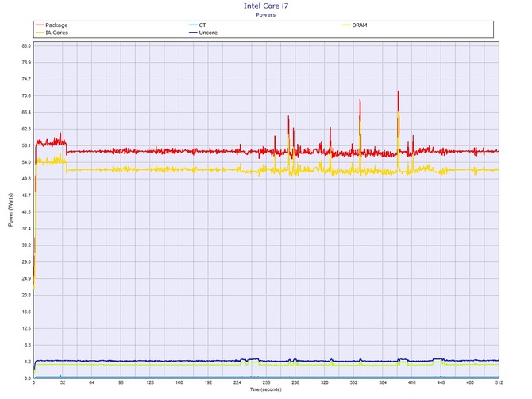Image resolution: width=532 pixels, height=399 pixels.
Task: Click the GT legend entry
Action: pyautogui.click(x=198, y=25)
